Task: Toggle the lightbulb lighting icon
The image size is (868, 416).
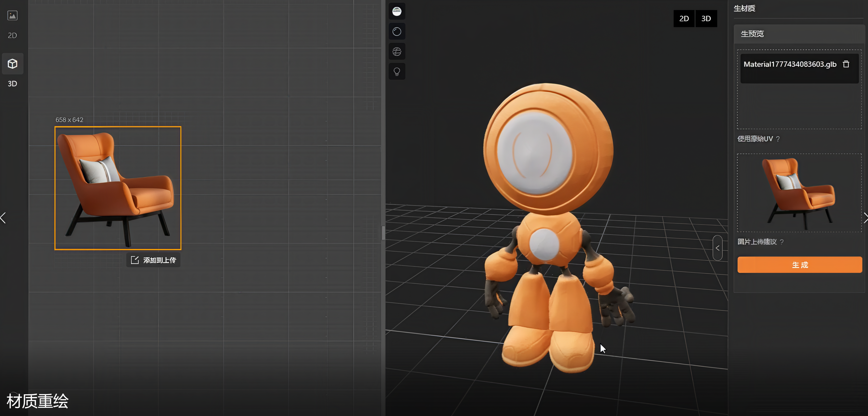Action: tap(397, 72)
